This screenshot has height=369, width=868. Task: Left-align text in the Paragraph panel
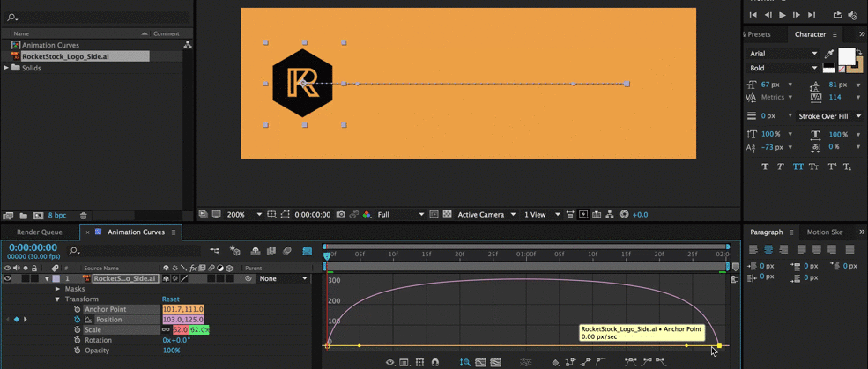pyautogui.click(x=753, y=249)
